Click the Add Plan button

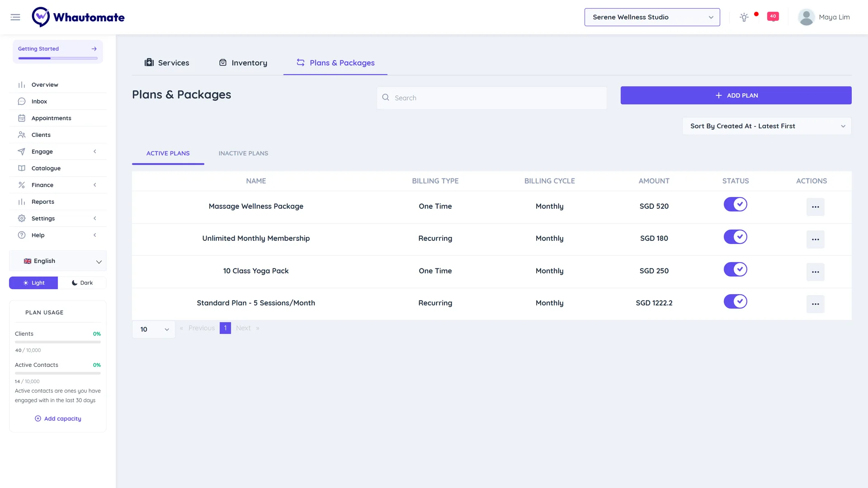pyautogui.click(x=736, y=95)
